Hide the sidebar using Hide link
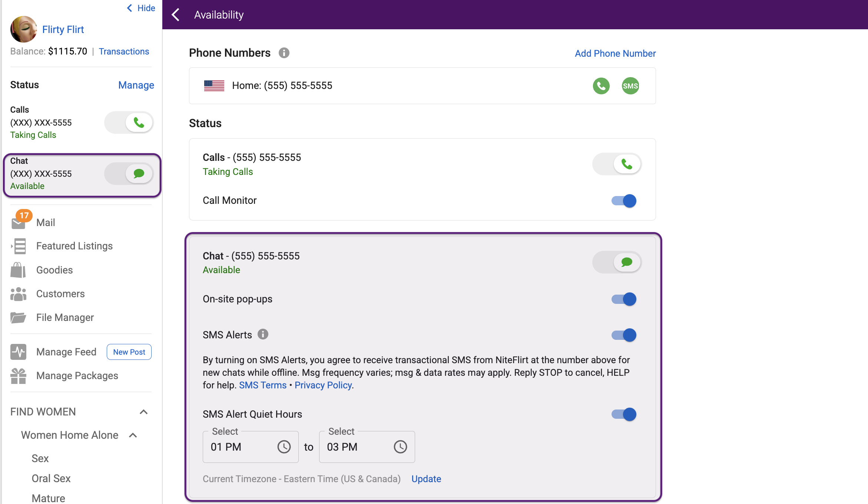Viewport: 868px width, 504px height. [x=141, y=8]
